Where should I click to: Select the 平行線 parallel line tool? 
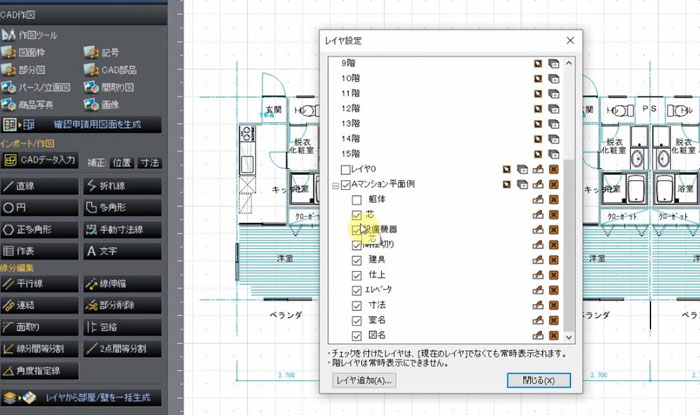(39, 283)
